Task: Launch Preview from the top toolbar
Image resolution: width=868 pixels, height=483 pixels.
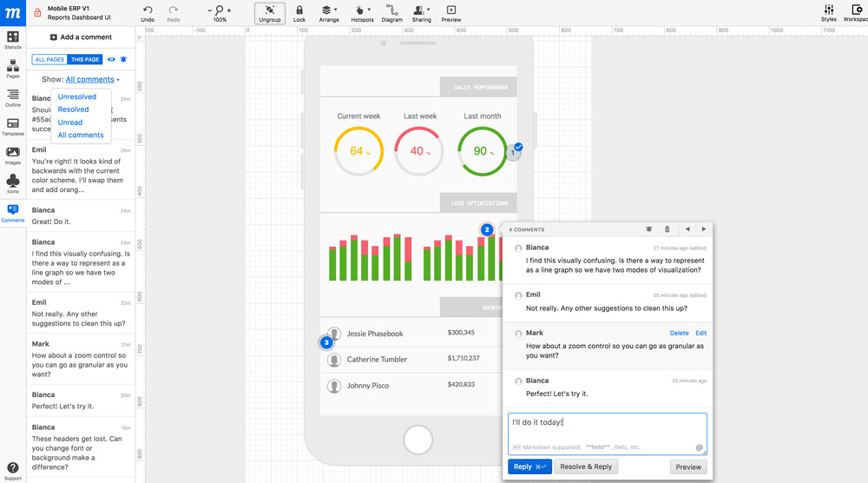Action: point(451,13)
